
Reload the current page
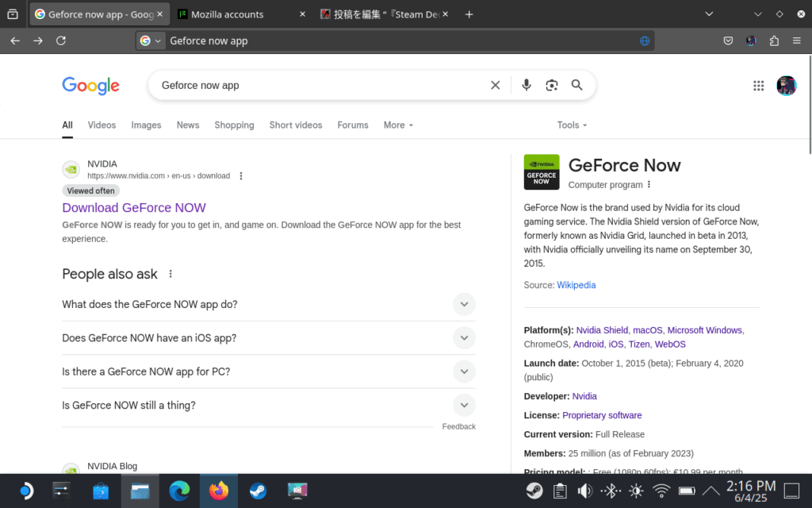[x=61, y=40]
